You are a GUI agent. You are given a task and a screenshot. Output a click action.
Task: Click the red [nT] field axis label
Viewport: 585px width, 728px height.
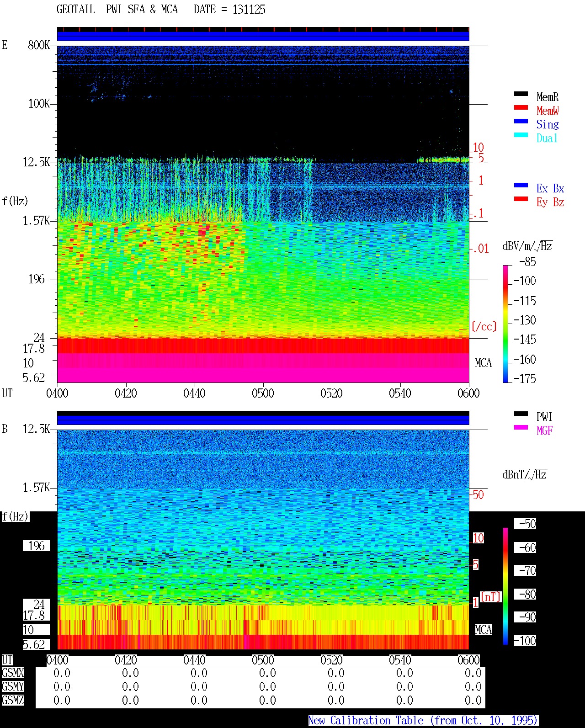491,597
